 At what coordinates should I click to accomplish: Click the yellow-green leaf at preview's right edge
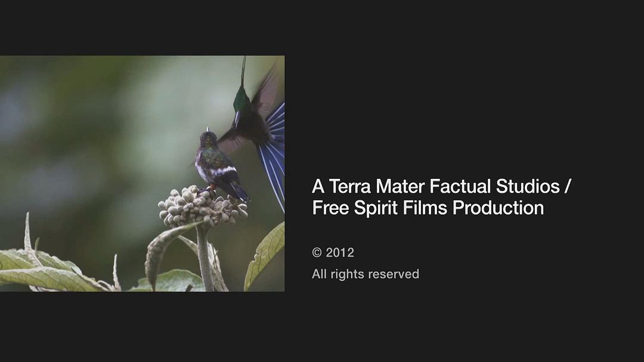(x=265, y=255)
